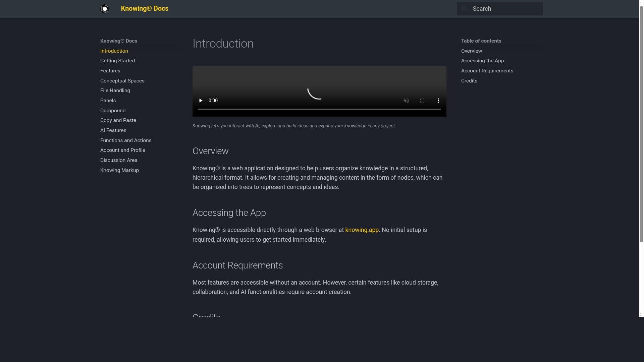Open AI Features documentation
This screenshot has height=362, width=644.
click(x=113, y=130)
